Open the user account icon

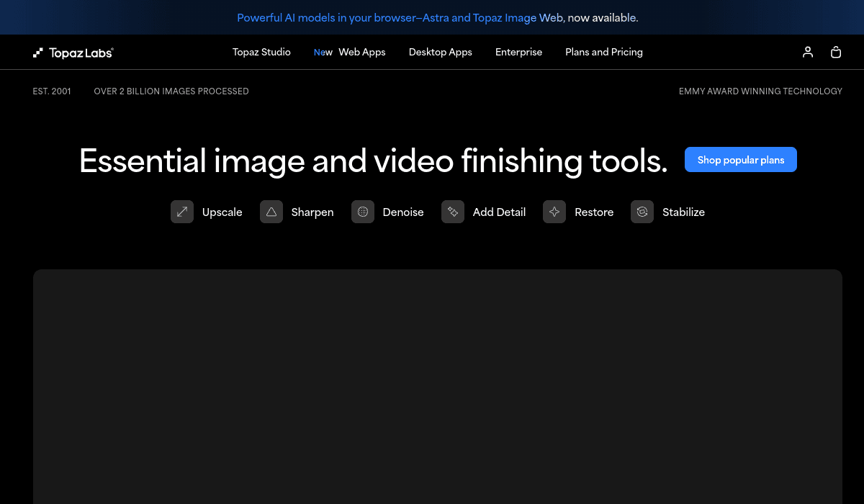coord(808,52)
